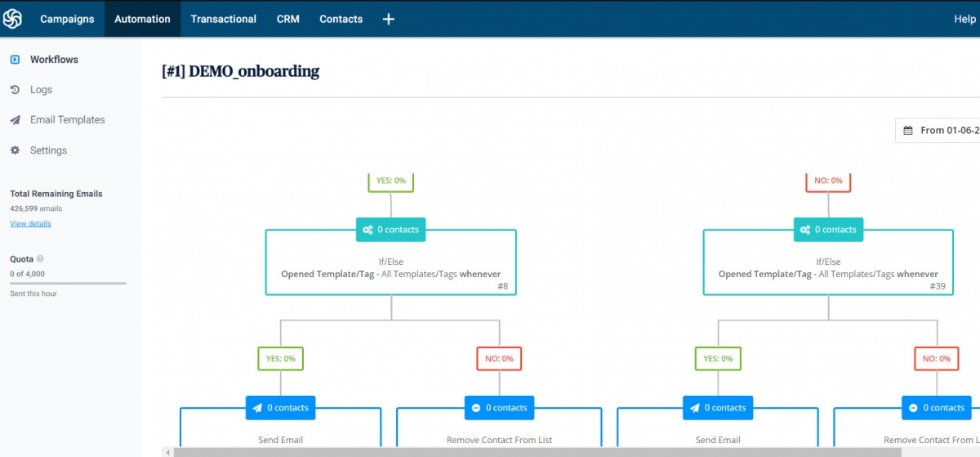
Task: Go to the Contacts section
Action: click(x=341, y=19)
